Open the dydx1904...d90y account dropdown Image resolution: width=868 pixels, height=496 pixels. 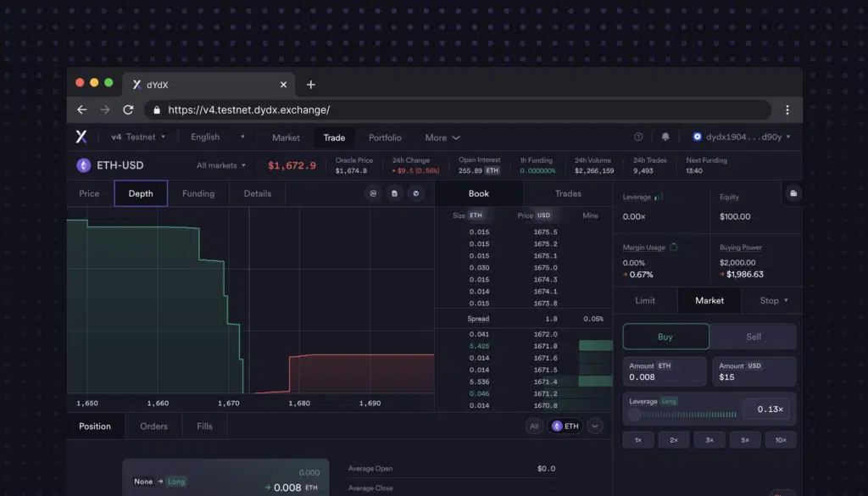[742, 137]
